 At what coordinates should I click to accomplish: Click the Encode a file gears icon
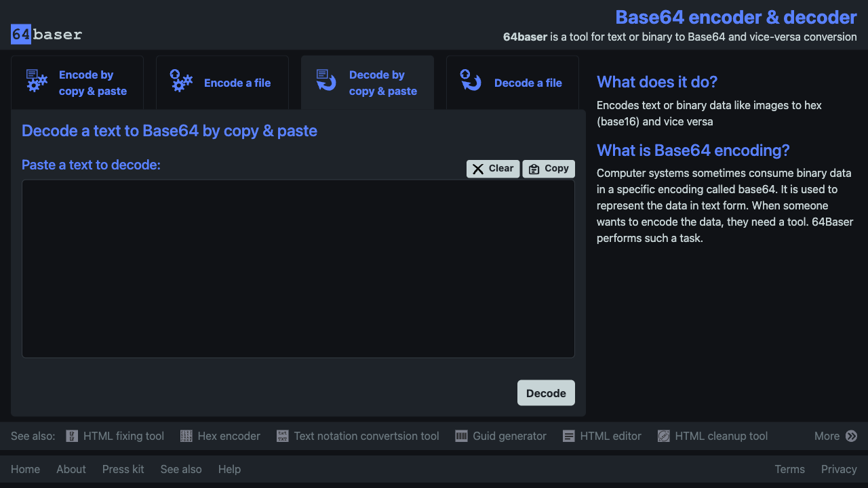[181, 81]
